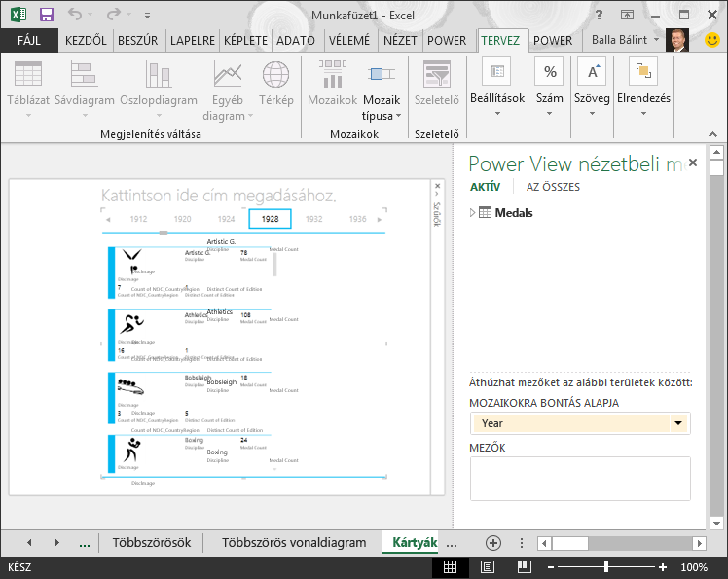
Task: Click the tile strip scroll thumb
Action: 164,233
